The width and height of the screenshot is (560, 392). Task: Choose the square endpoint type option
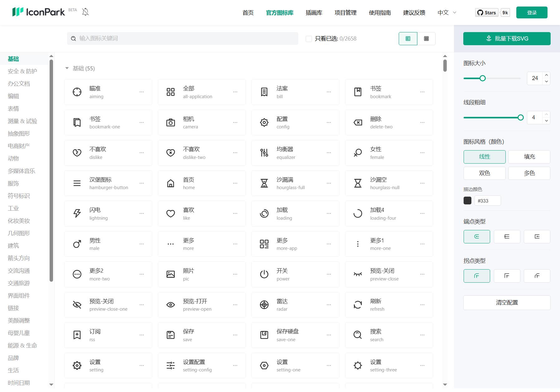[537, 237]
